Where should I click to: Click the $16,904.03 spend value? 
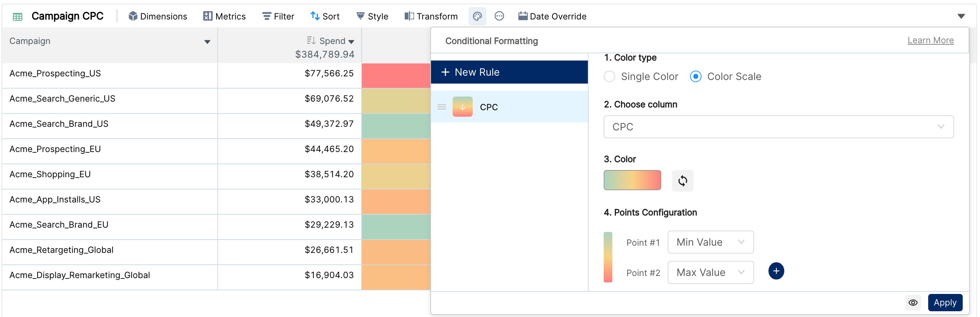pos(329,275)
